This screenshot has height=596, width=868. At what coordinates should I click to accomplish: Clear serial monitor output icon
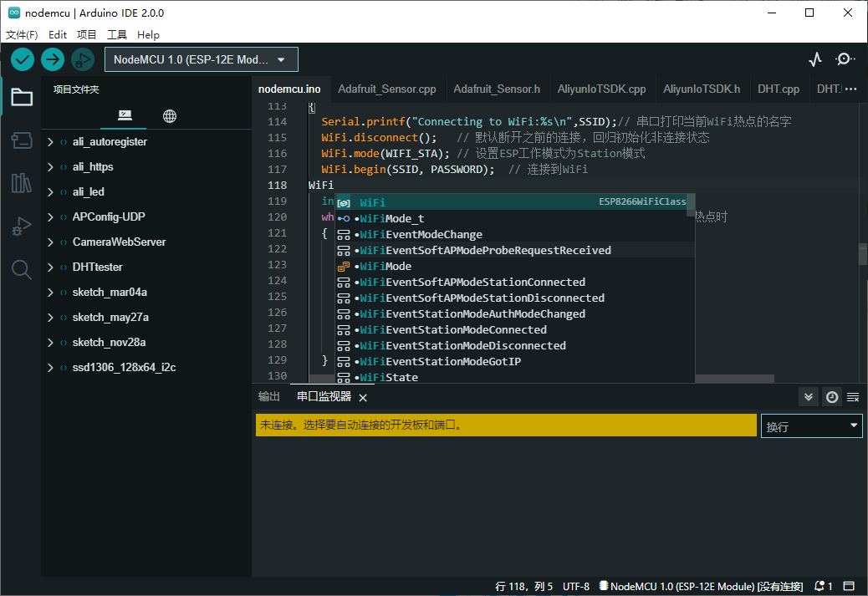(853, 397)
